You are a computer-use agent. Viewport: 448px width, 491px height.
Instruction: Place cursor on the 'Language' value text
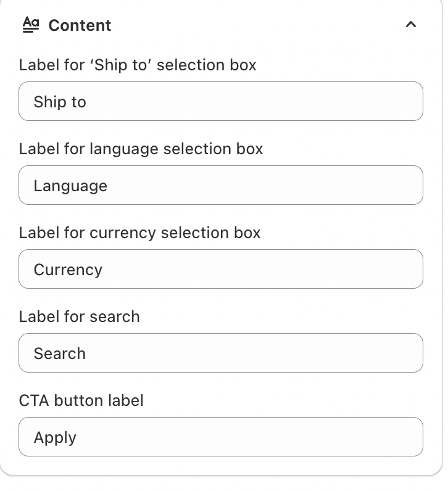(x=70, y=186)
